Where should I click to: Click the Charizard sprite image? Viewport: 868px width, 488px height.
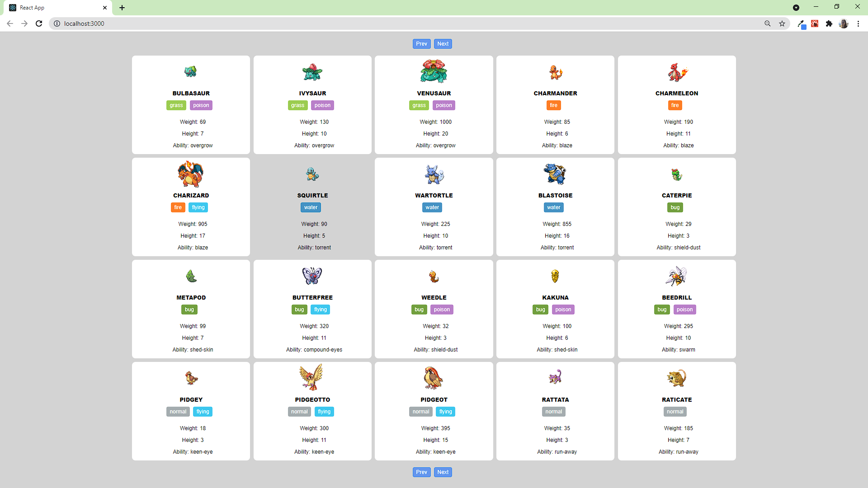(x=190, y=174)
